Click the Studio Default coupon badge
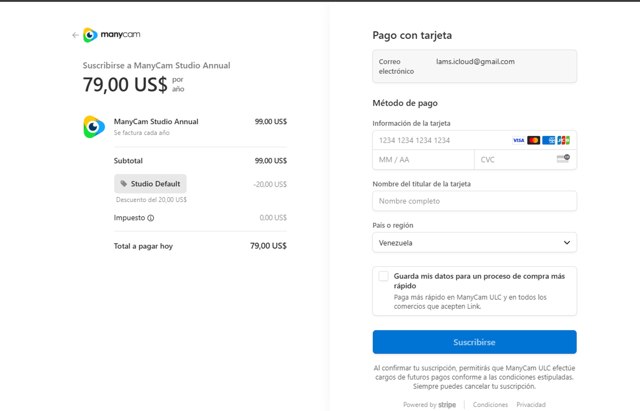 [x=150, y=184]
